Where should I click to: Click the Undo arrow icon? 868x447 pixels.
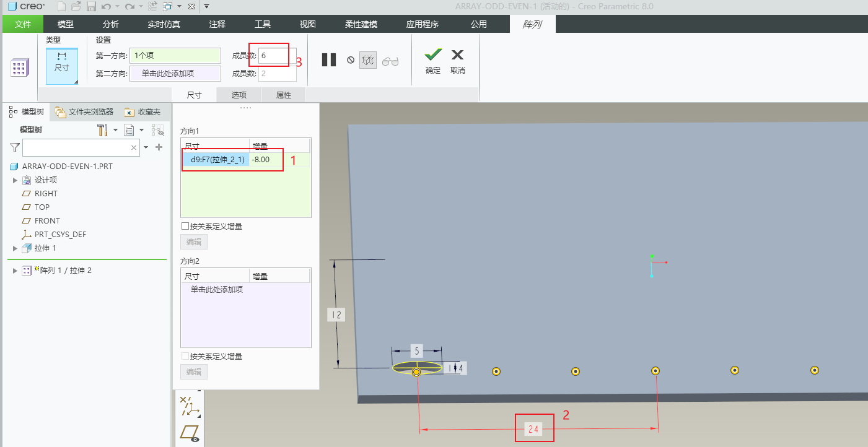coord(106,6)
